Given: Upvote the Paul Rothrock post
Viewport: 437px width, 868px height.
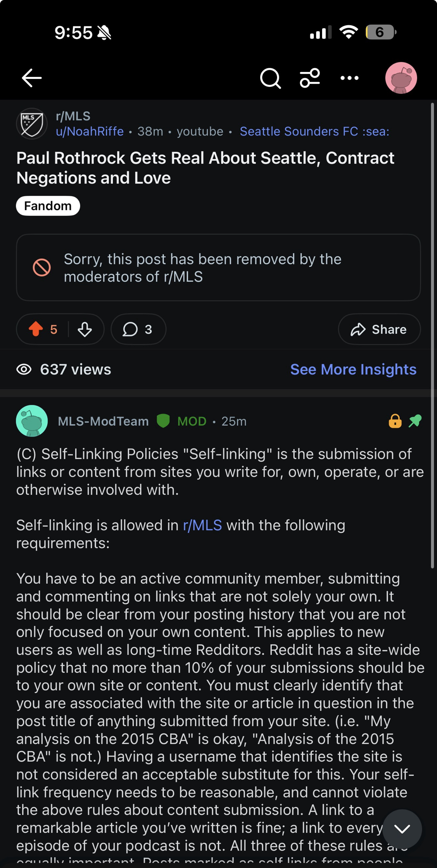Looking at the screenshot, I should tap(36, 329).
